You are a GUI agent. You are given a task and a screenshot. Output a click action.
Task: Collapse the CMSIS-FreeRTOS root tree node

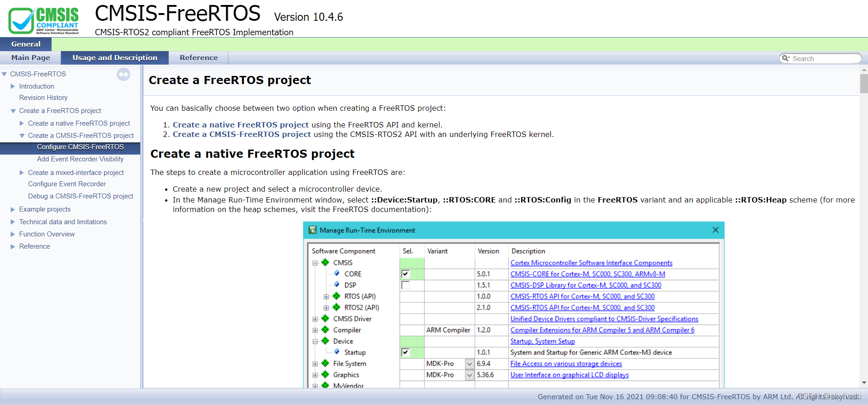pos(5,74)
